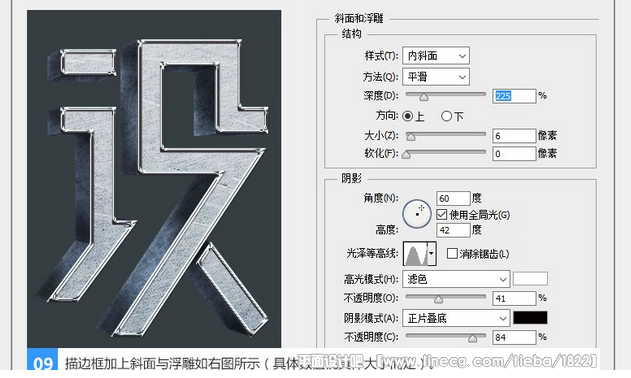Click the highlight 不透明度 opacity slider handle
The image size is (631, 378).
(x=438, y=299)
